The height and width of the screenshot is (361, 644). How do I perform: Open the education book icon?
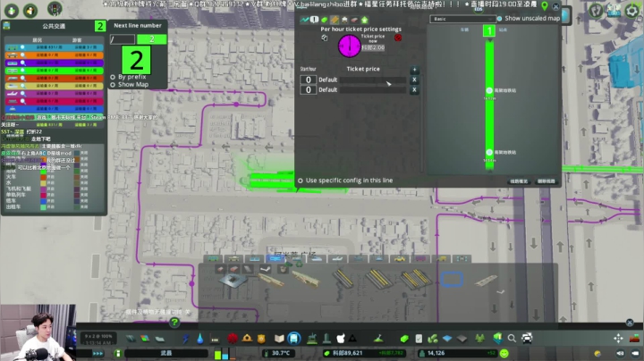[279, 339]
